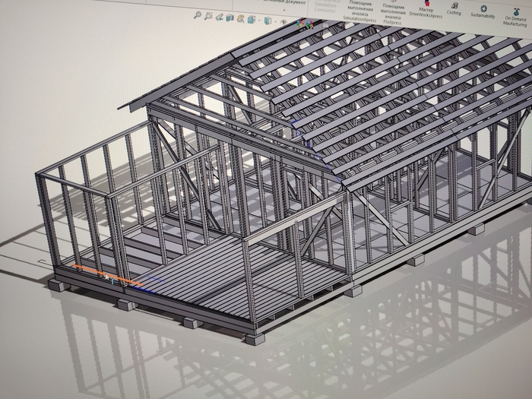Open the Sustainability tool
Viewport: 532px width, 399px height.
pos(483,12)
